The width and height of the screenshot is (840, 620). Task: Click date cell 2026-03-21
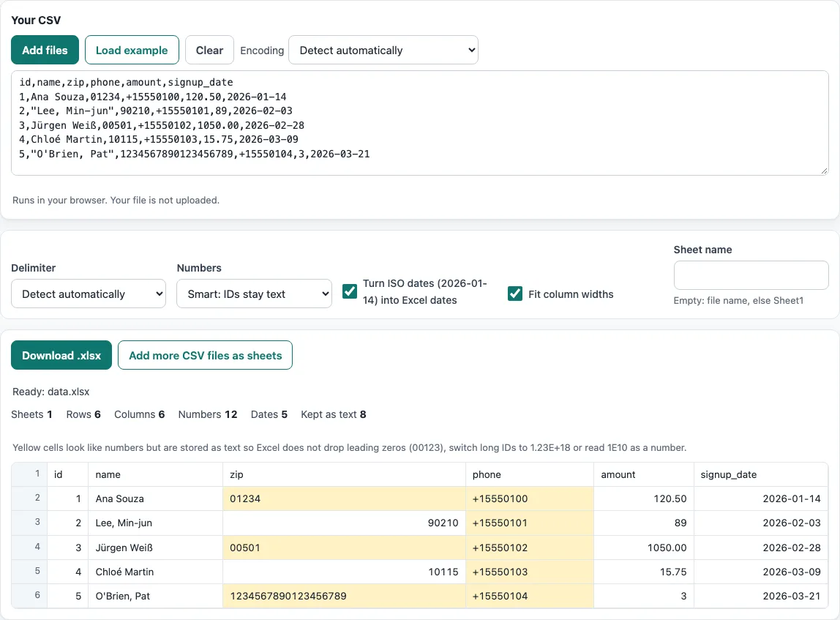point(761,596)
